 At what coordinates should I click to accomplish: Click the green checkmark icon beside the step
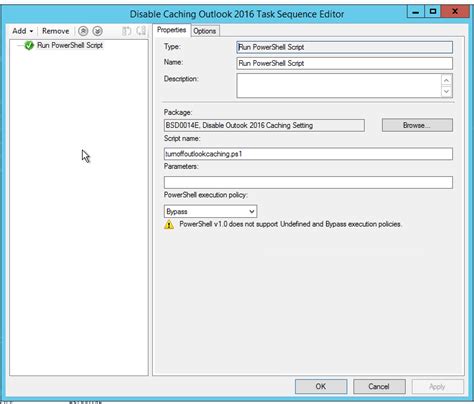pos(29,45)
